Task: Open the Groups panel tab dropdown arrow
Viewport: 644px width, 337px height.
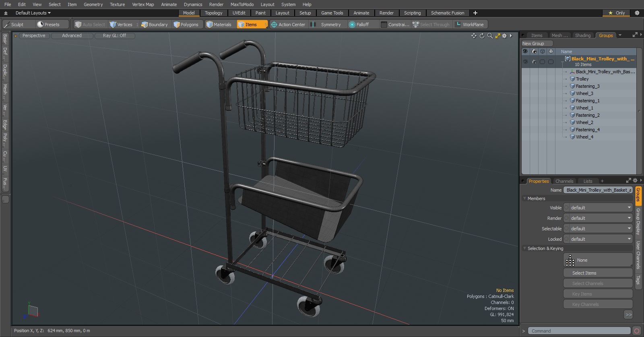Action: pyautogui.click(x=620, y=35)
